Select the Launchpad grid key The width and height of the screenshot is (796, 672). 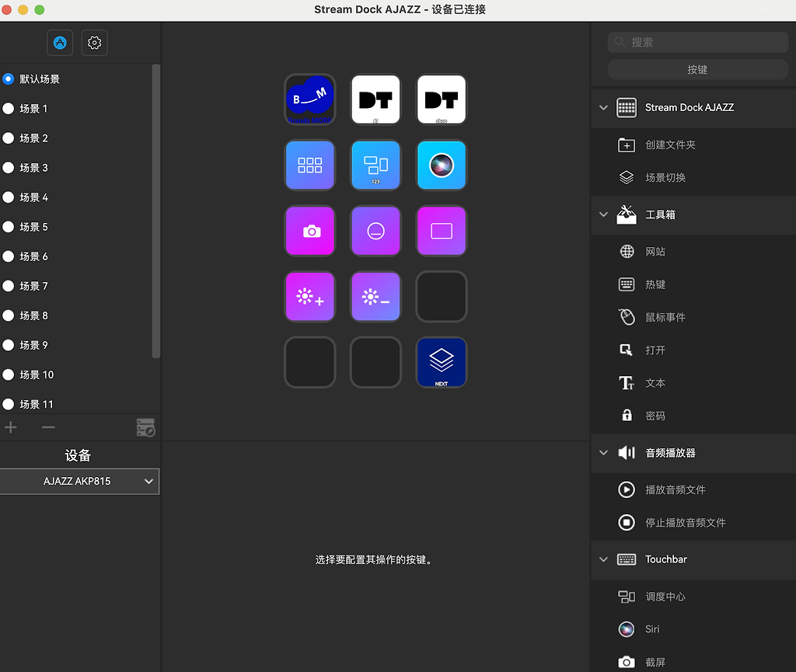click(309, 165)
